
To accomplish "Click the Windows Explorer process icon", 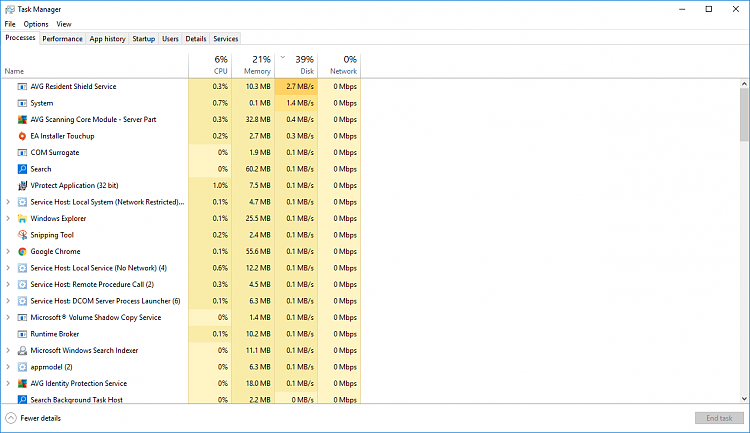I will [x=22, y=219].
